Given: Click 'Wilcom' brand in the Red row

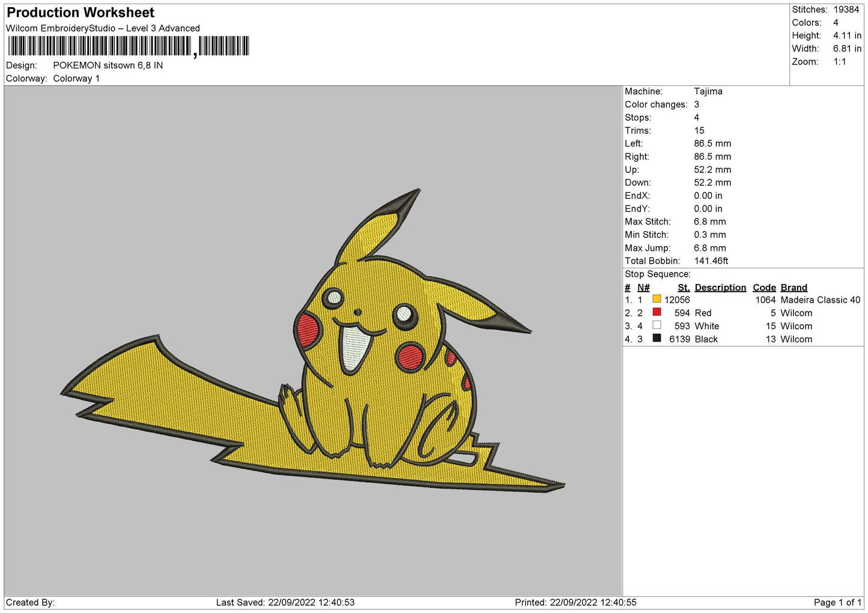Looking at the screenshot, I should (797, 313).
